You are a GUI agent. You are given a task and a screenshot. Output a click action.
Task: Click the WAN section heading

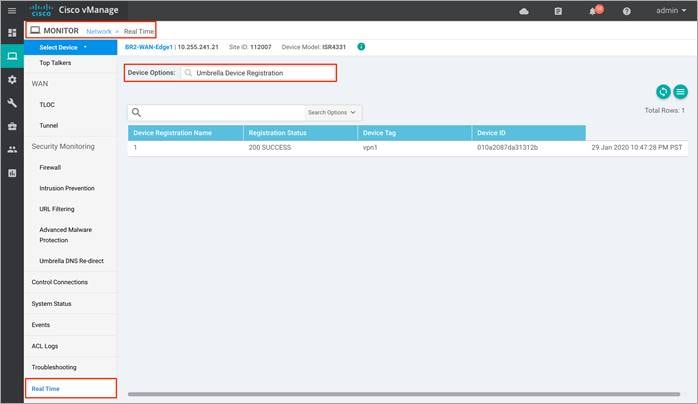(40, 84)
